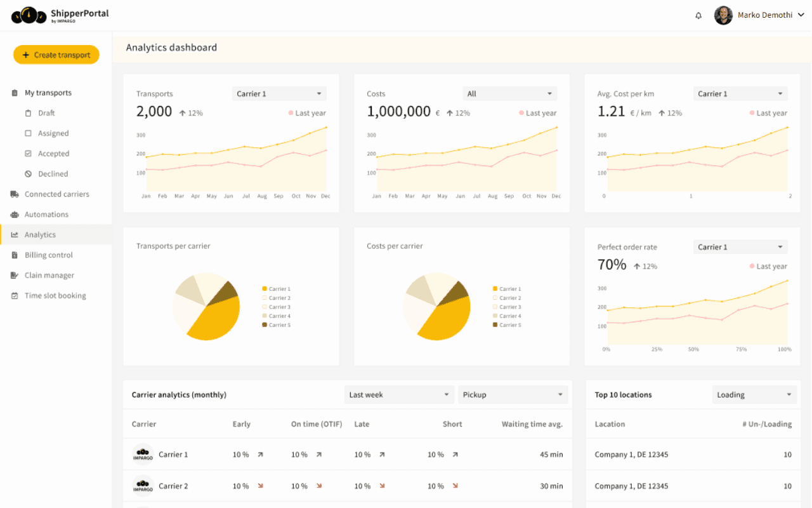Expand the Top 10 locations Loading dropdown
Screen dimensions: 812x508
tap(754, 395)
